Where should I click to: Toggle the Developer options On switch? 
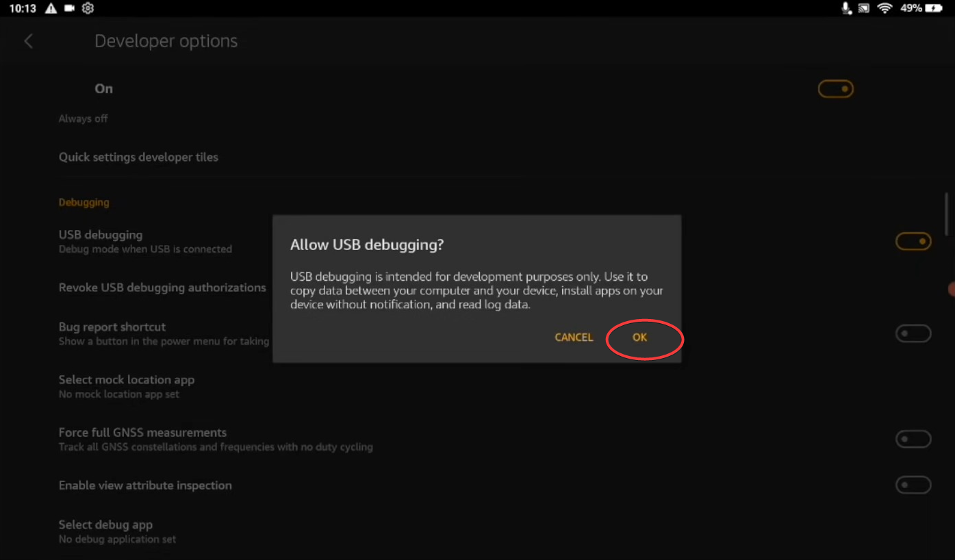coord(836,89)
